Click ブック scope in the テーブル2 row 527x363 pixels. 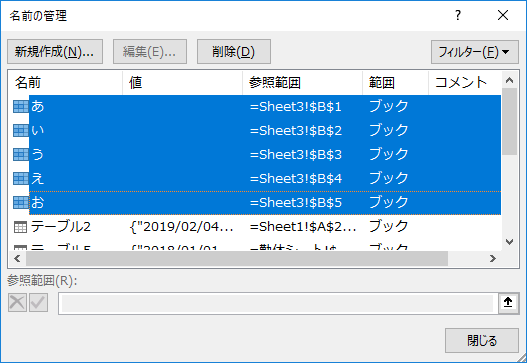[x=389, y=227]
